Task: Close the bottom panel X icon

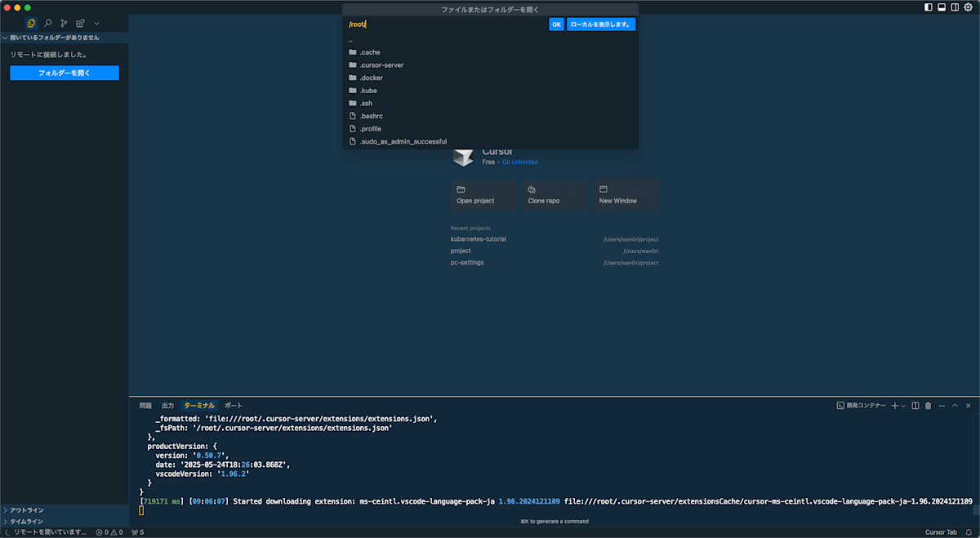Action: click(969, 406)
